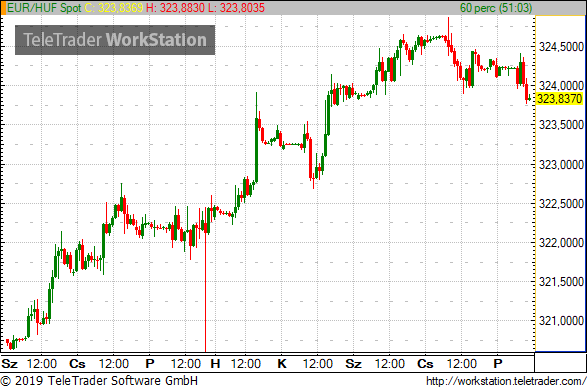Click the TeleTrader WorkStation watermark banner
Viewport: 587px width, 390px height.
(x=115, y=40)
